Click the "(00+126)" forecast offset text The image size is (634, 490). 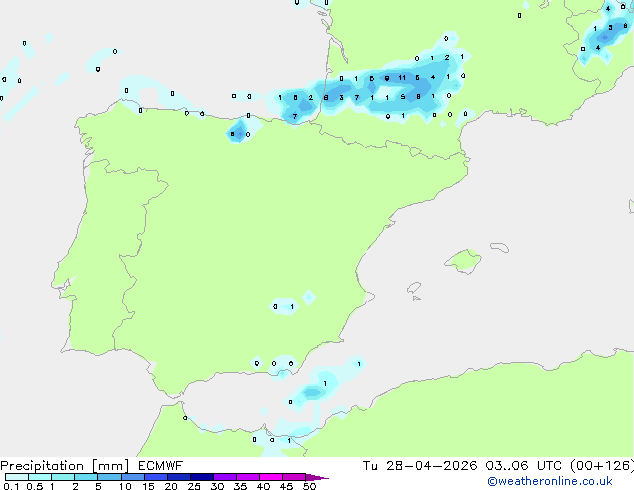(602, 465)
